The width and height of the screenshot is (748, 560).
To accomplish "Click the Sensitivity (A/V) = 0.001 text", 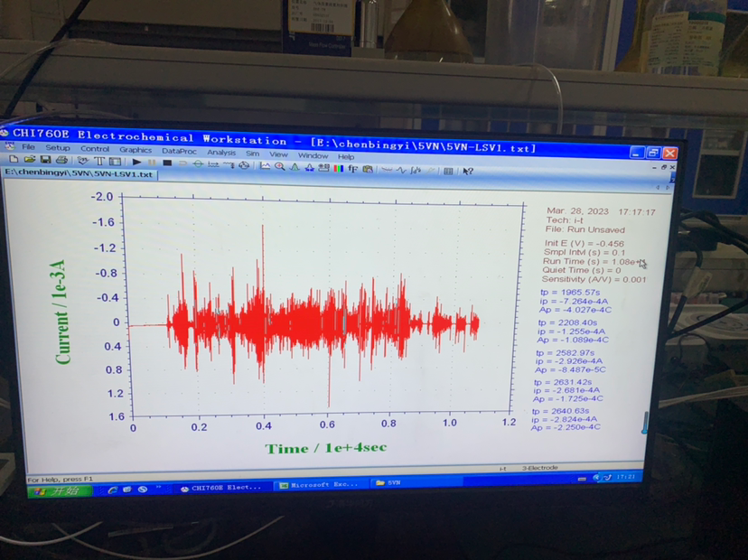I will click(x=594, y=279).
